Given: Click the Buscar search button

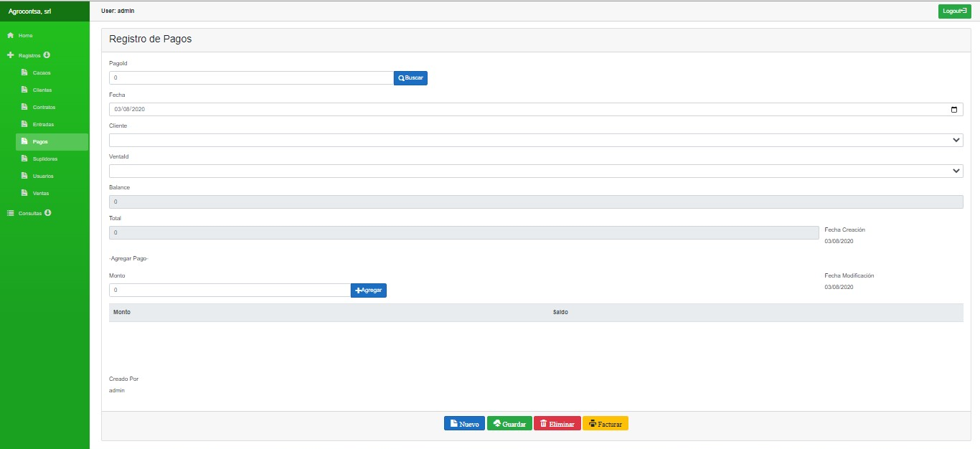Looking at the screenshot, I should coord(410,77).
